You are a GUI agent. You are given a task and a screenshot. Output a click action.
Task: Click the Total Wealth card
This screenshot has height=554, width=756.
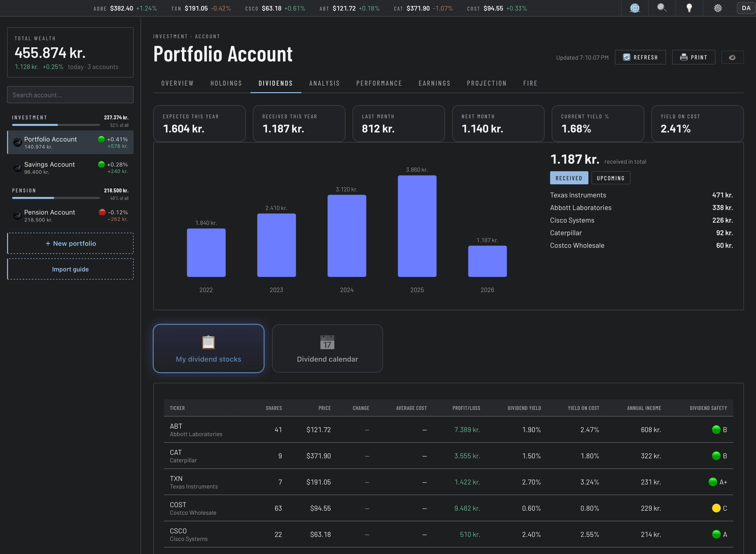click(x=71, y=52)
